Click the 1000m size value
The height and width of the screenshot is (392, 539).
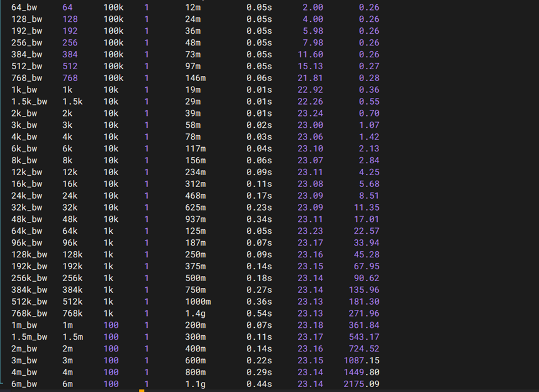click(x=198, y=302)
